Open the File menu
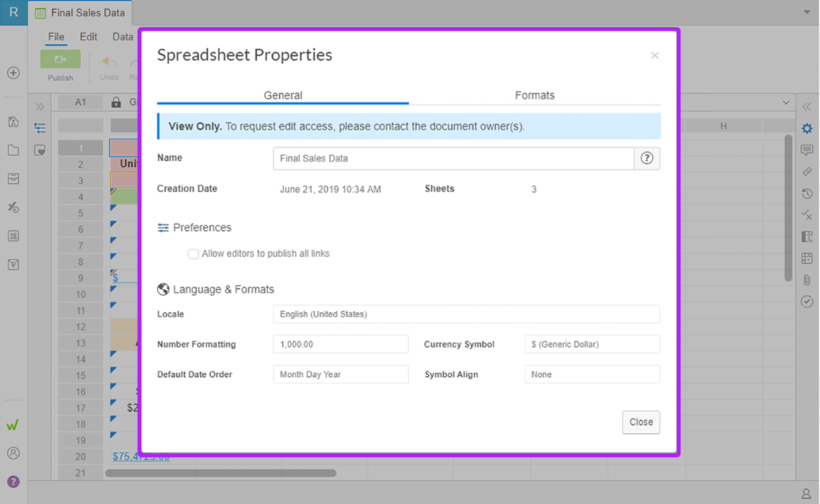The image size is (820, 504). point(56,37)
